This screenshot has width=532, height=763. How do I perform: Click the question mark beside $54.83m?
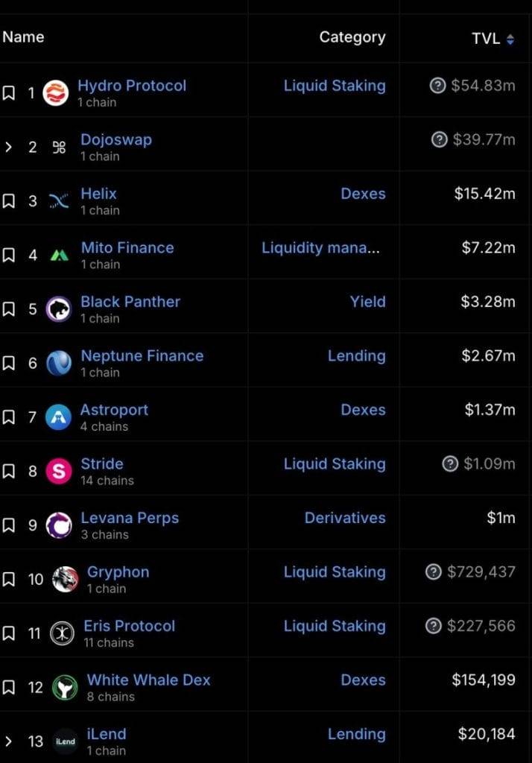click(437, 86)
